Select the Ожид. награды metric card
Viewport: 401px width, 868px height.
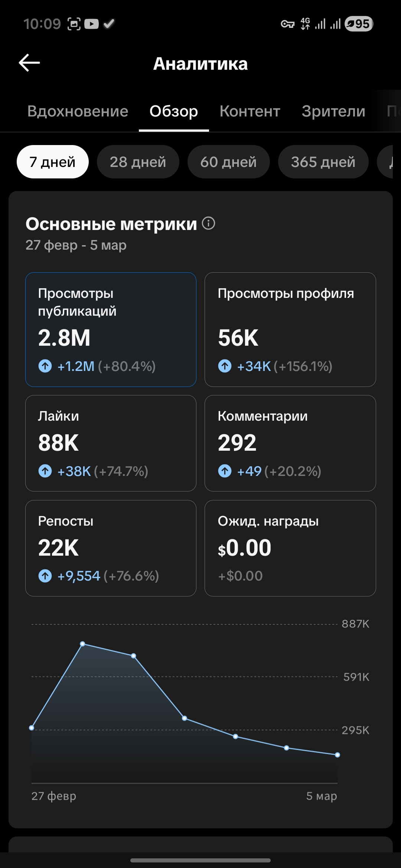[290, 548]
